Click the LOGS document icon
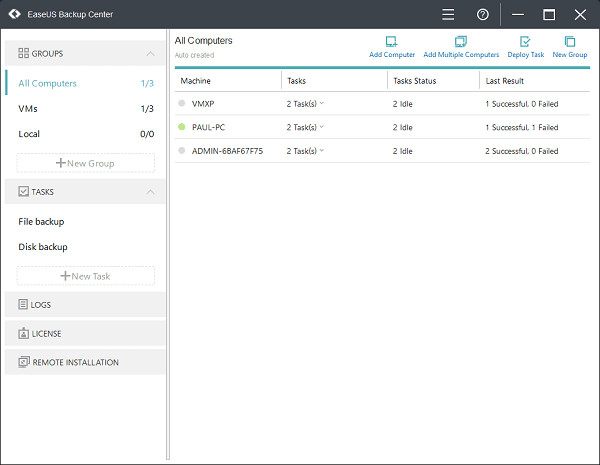The image size is (600, 465). point(23,304)
